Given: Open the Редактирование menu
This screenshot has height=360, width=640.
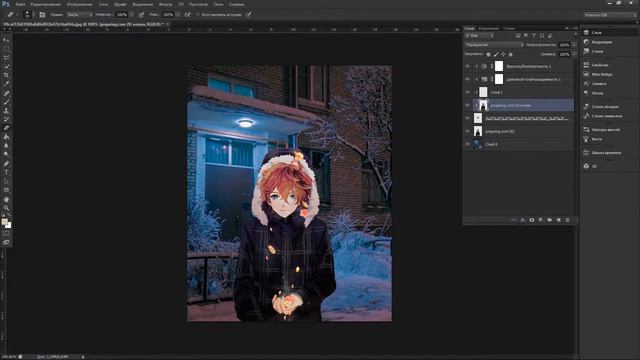Looking at the screenshot, I should [45, 4].
